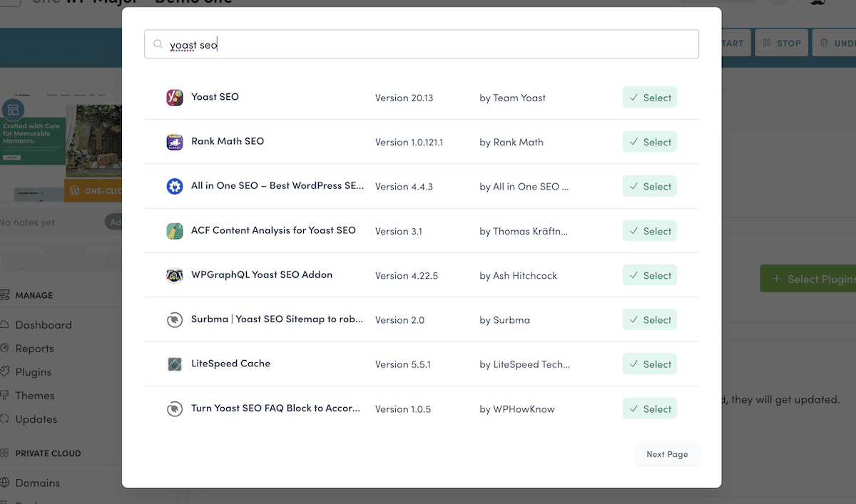Click the Version 4.22.5 text
Viewport: 856px width, 504px height.
click(407, 275)
